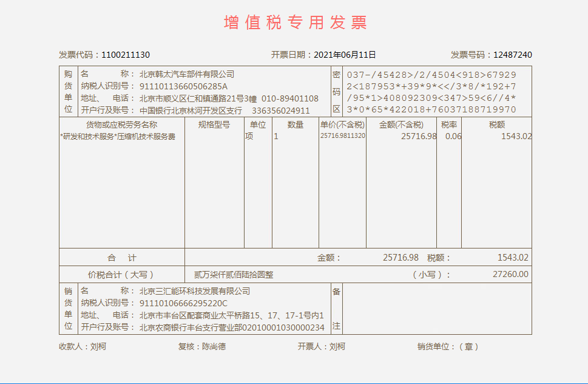588x384 pixels.
Task: Click cipher line starting 3*0*65*422018
Action: click(x=431, y=109)
